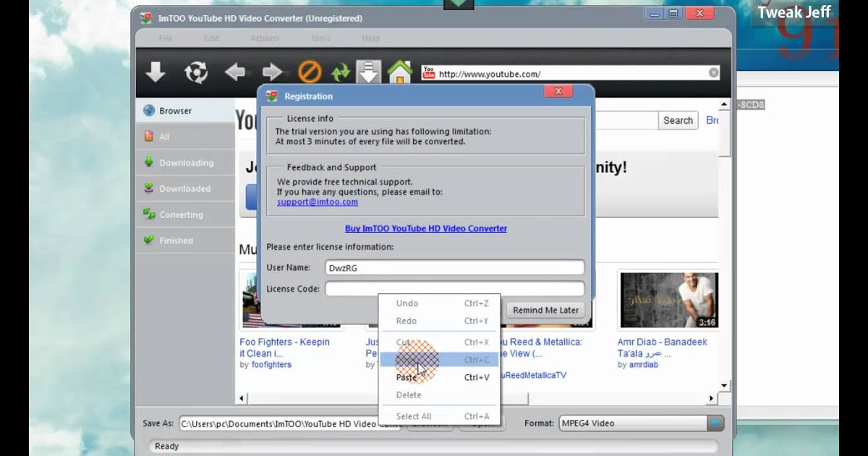The height and width of the screenshot is (456, 868).
Task: Open the Downloading sidebar section
Action: point(185,163)
